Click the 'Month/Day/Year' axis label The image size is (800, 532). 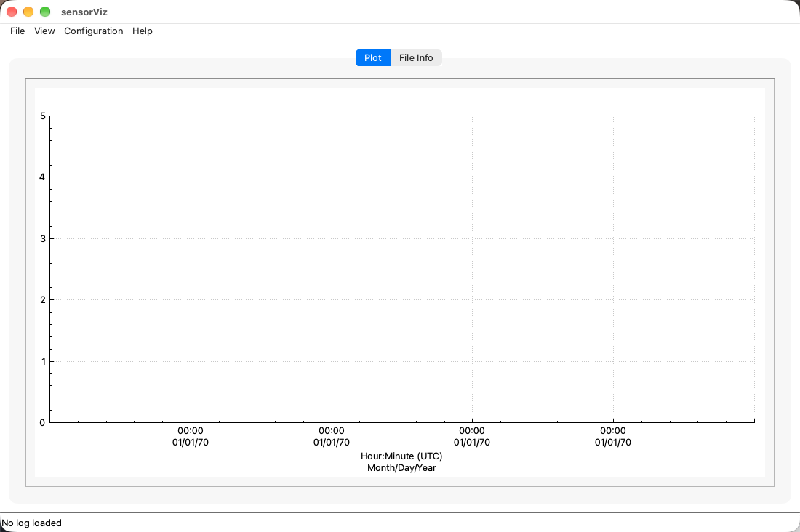coord(401,468)
